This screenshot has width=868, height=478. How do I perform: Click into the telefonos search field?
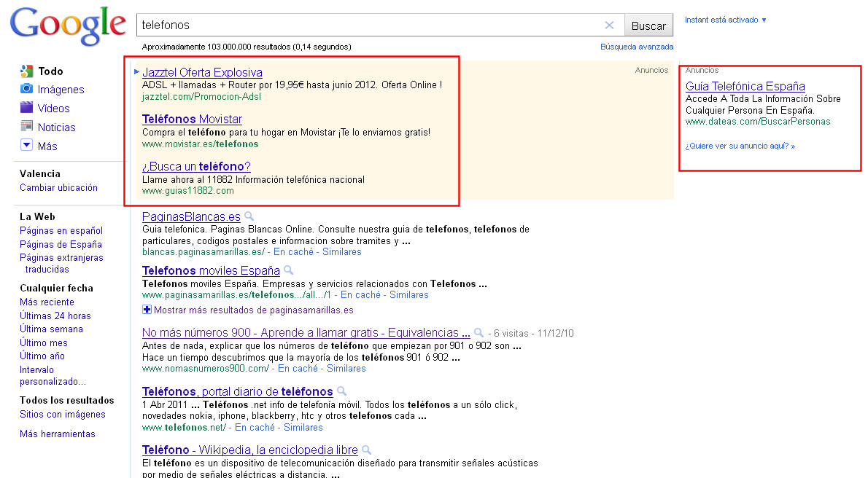365,26
